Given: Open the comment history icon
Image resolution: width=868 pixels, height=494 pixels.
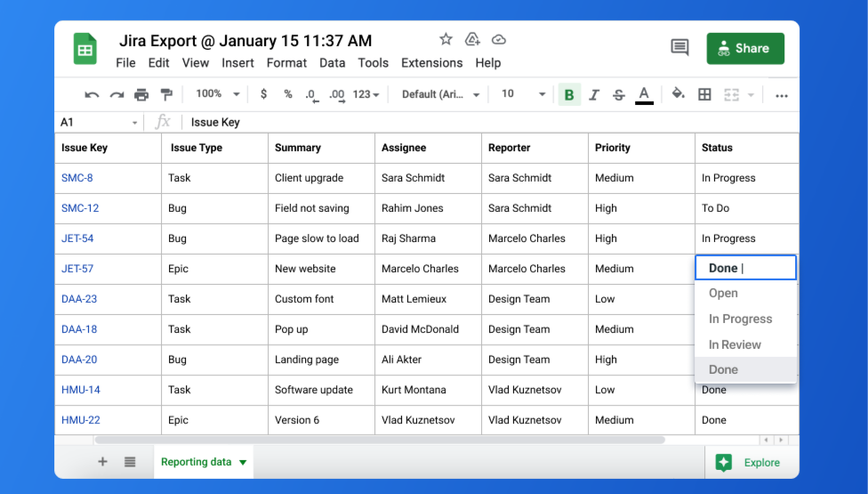Looking at the screenshot, I should pyautogui.click(x=679, y=48).
